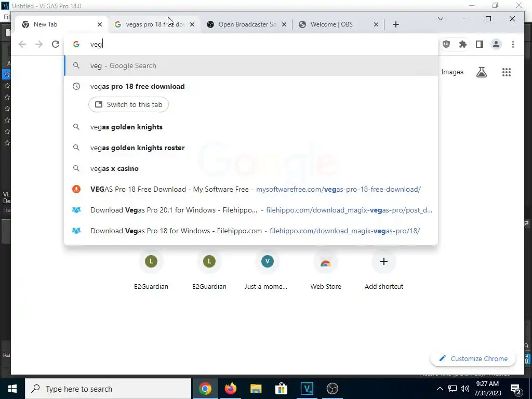532x399 pixels.
Task: Select 'vegas golden knights' suggestion
Action: click(x=251, y=127)
